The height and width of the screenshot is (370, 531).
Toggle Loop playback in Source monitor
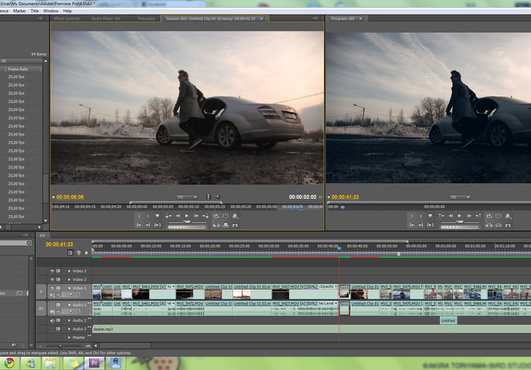[216, 216]
